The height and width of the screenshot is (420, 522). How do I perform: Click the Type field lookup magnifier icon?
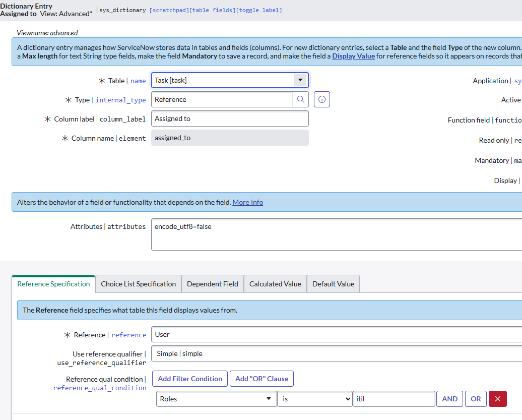click(301, 99)
